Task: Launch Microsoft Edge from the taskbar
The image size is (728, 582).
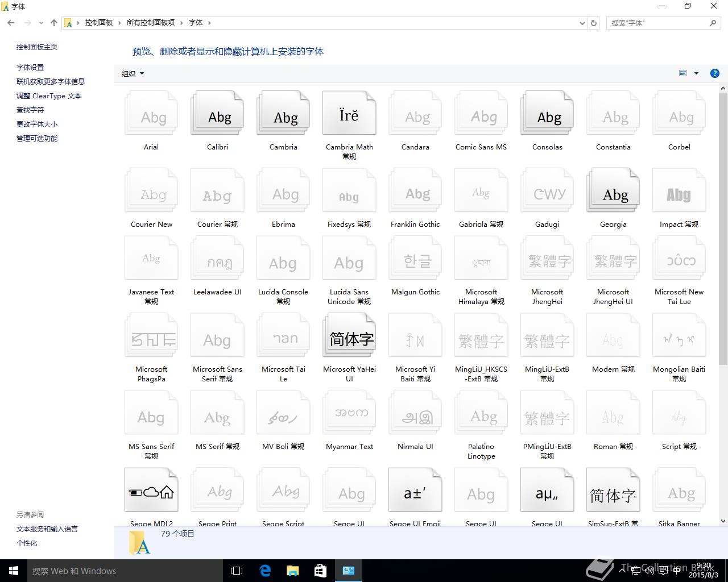Action: (265, 571)
